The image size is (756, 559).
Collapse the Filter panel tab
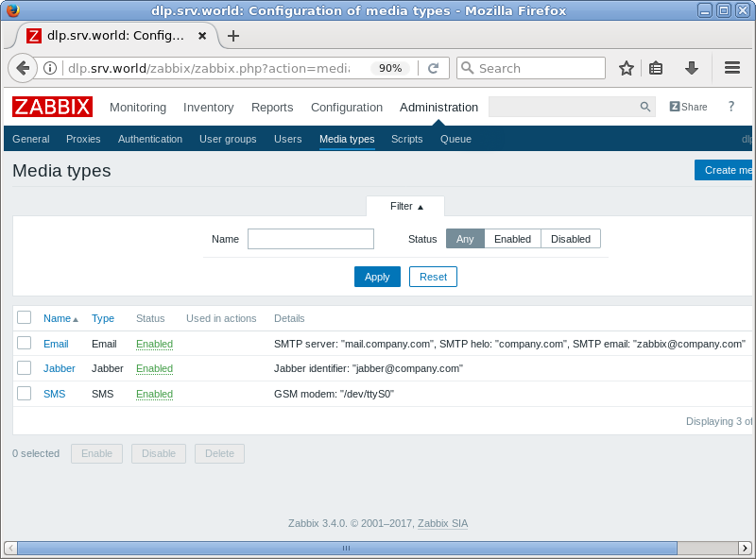click(405, 206)
